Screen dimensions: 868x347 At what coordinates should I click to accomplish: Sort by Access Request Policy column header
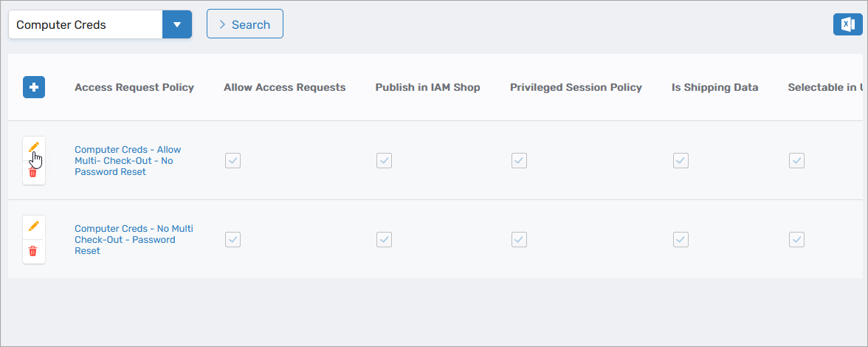pos(134,87)
